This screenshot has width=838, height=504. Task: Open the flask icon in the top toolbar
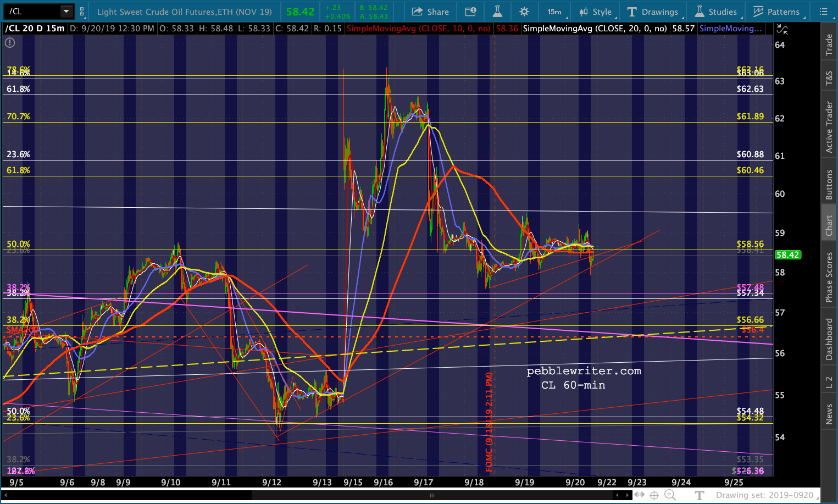pos(497,12)
